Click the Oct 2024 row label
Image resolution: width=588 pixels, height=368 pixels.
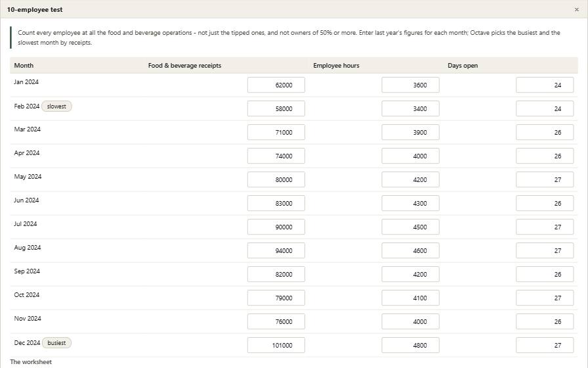[x=27, y=295]
